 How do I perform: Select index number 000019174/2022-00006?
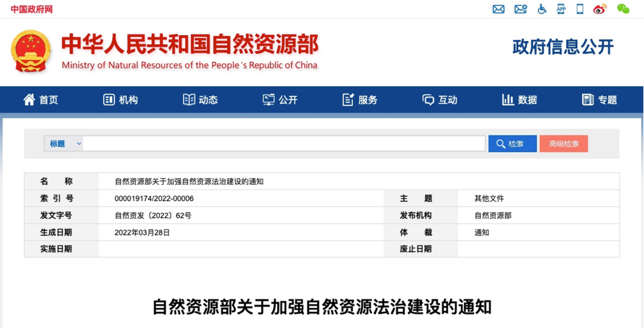pos(154,199)
